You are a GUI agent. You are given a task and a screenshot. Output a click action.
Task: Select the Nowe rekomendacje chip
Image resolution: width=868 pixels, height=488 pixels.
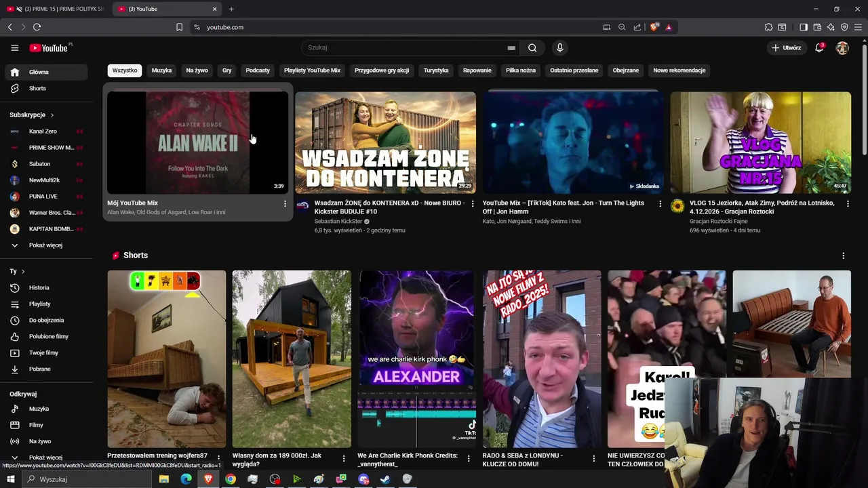[679, 70]
